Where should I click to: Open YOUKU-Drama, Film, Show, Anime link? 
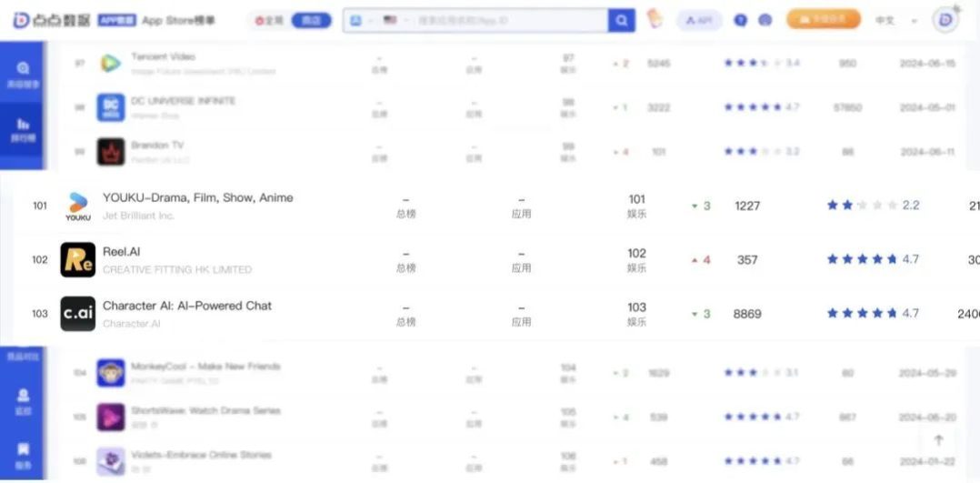pyautogui.click(x=197, y=197)
